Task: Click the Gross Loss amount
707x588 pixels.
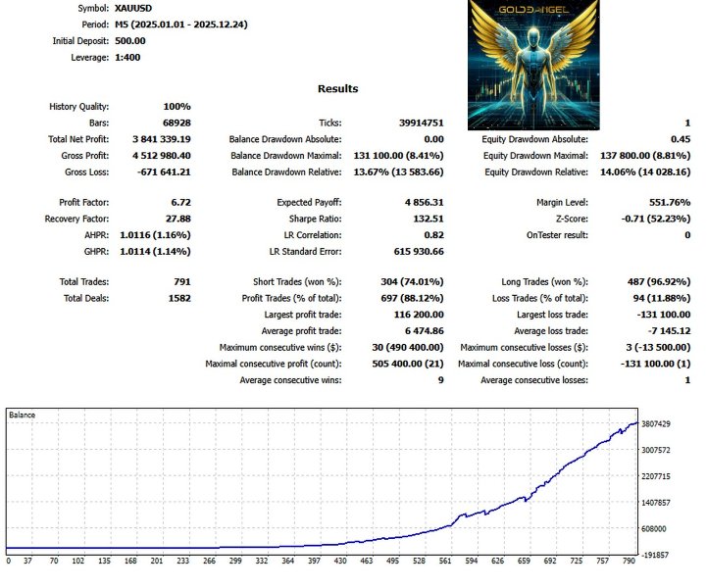Action: pyautogui.click(x=163, y=171)
